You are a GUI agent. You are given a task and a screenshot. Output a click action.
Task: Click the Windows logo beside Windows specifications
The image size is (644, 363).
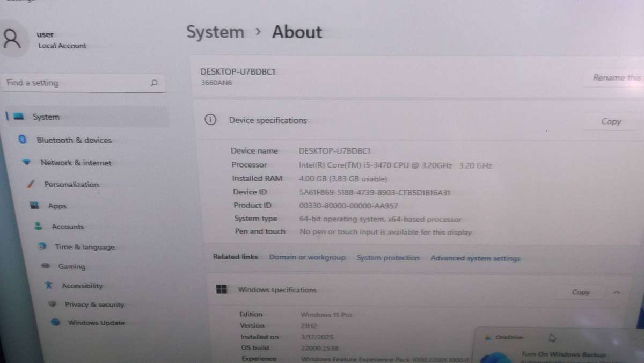pos(221,289)
